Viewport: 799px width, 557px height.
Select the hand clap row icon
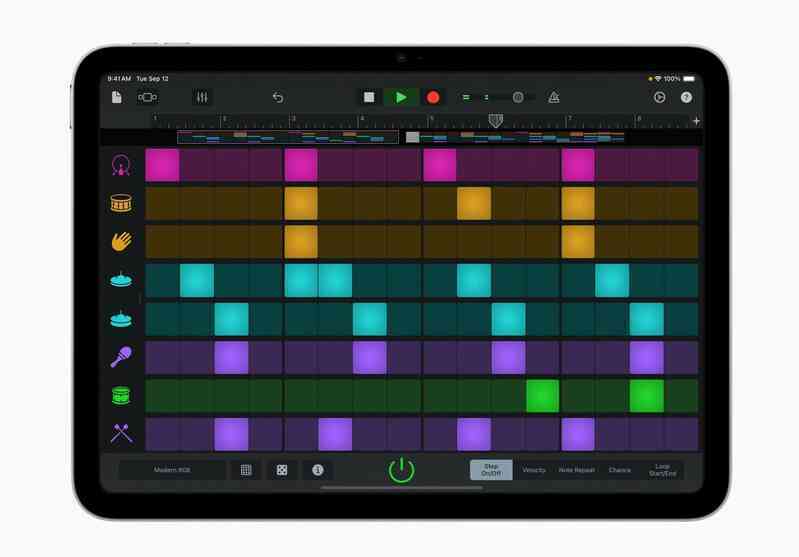121,242
